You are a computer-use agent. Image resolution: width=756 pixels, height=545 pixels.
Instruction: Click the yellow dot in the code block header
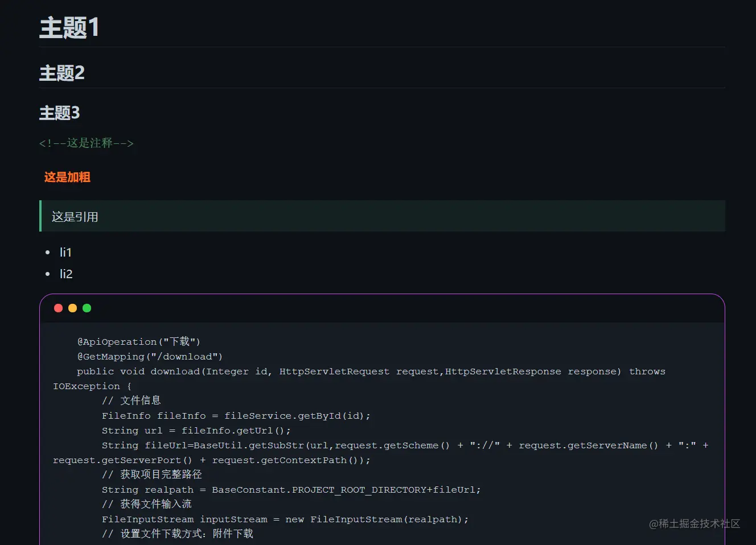click(72, 308)
